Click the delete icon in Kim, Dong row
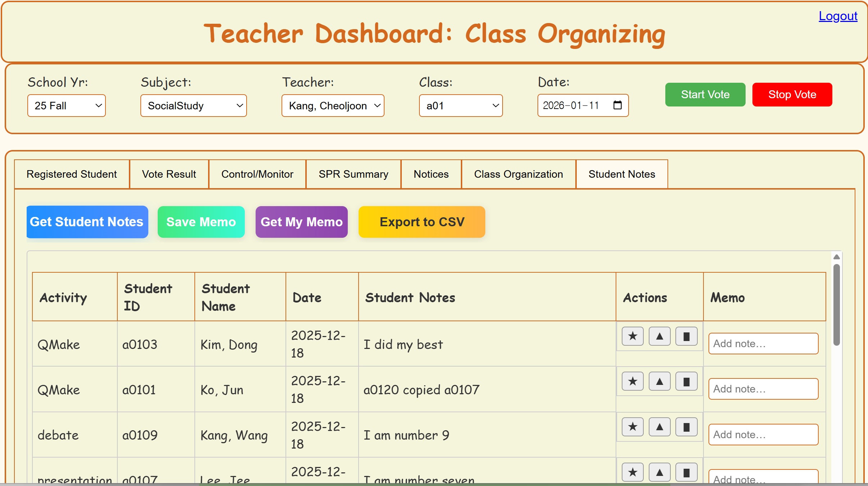Screen dimensions: 868x486 coord(686,336)
